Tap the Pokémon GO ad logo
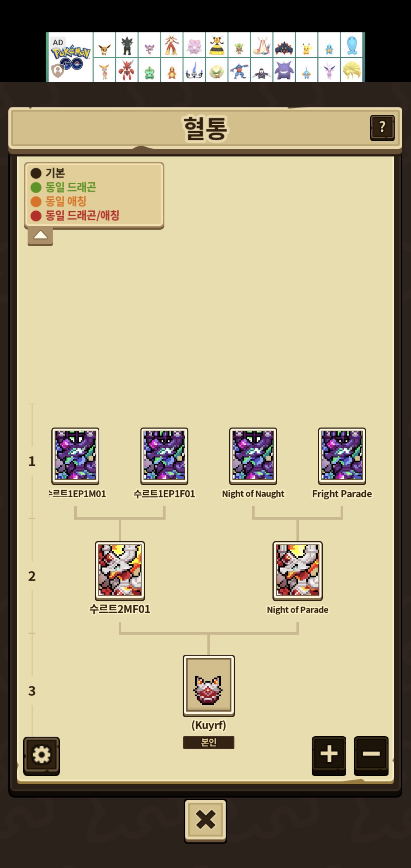Screen dimensions: 411x868 [x=70, y=57]
